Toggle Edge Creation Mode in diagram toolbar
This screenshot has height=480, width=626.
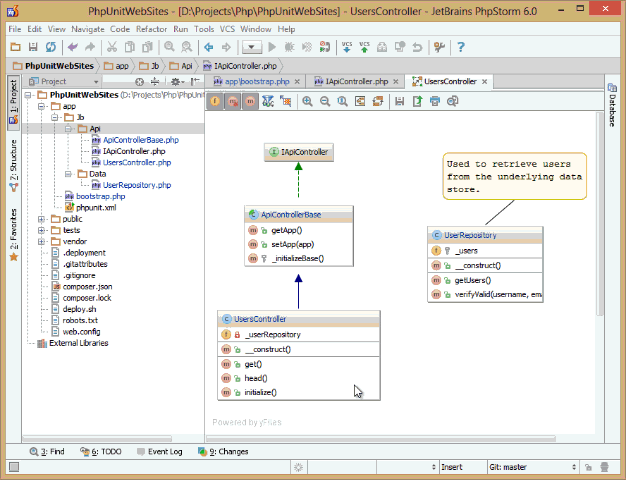click(x=285, y=101)
